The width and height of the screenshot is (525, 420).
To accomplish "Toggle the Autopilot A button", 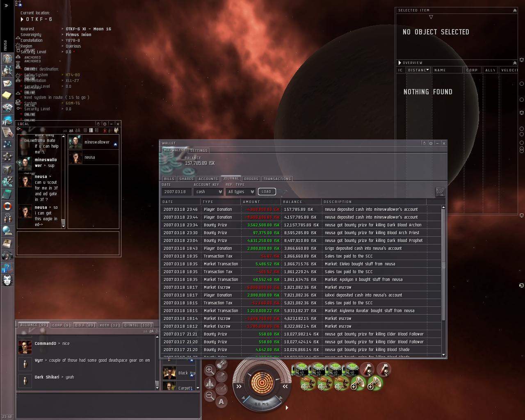I will (x=221, y=402).
